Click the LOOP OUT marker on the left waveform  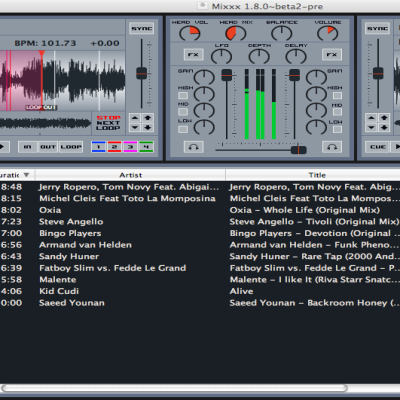pyautogui.click(x=41, y=107)
